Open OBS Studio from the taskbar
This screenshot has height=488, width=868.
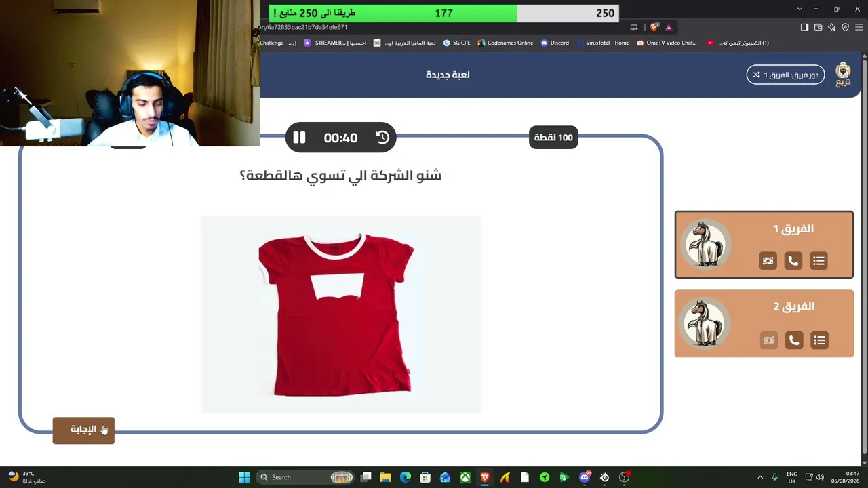pyautogui.click(x=624, y=477)
